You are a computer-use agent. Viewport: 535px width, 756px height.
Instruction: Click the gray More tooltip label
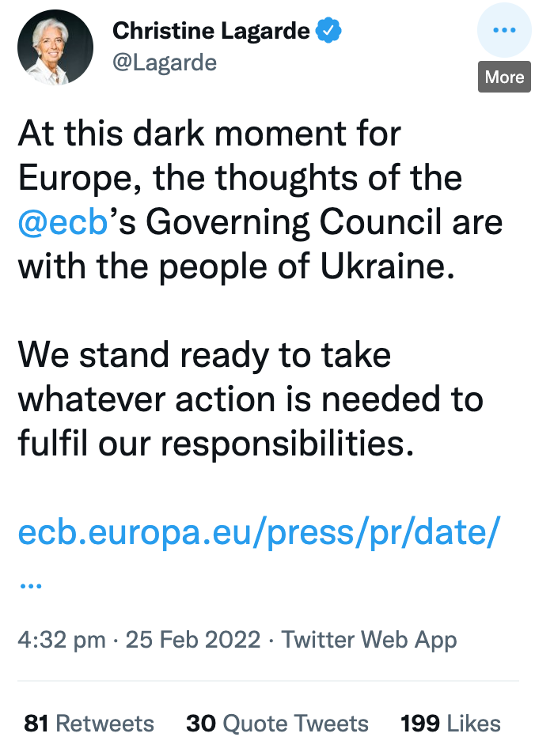[504, 77]
